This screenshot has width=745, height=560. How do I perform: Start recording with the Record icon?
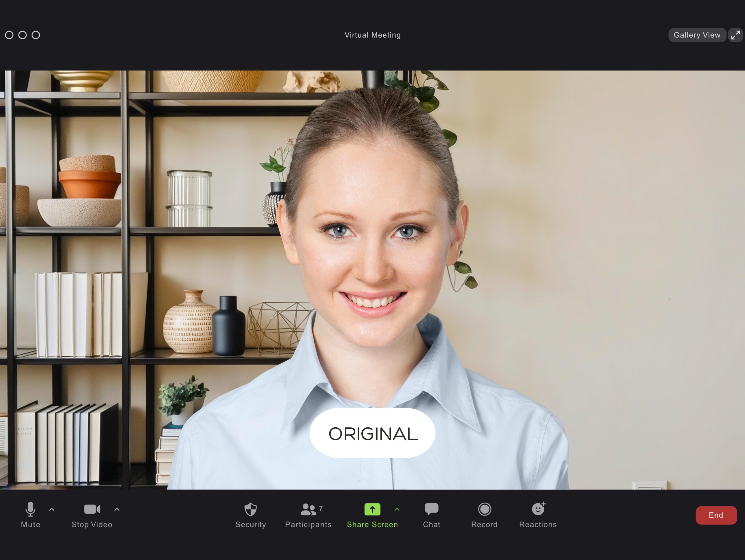(x=484, y=509)
